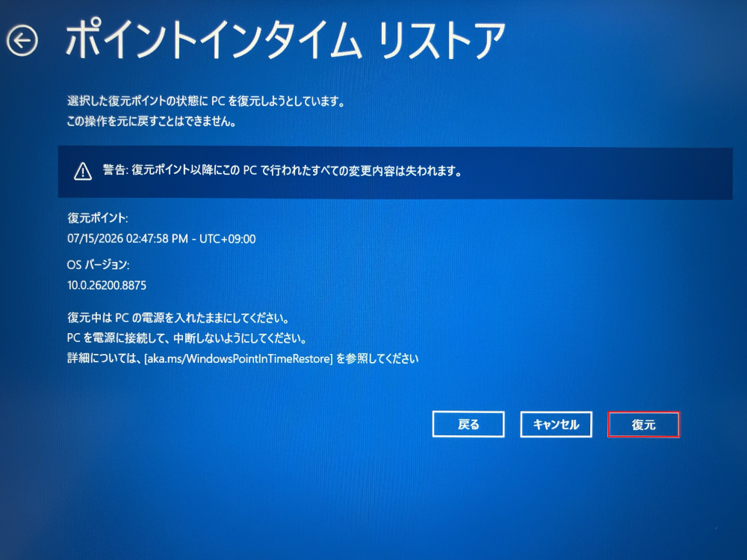The height and width of the screenshot is (560, 747).
Task: Click the 戻る button
Action: pos(468,424)
